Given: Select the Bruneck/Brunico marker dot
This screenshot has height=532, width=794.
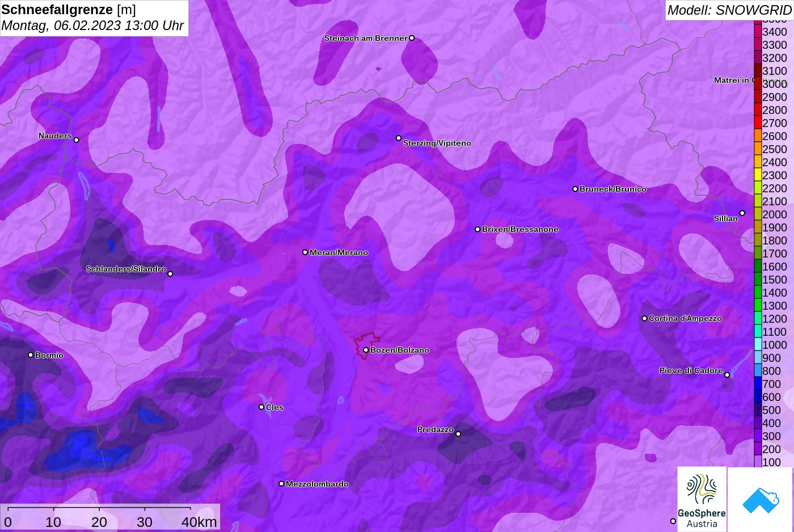Looking at the screenshot, I should 575,189.
